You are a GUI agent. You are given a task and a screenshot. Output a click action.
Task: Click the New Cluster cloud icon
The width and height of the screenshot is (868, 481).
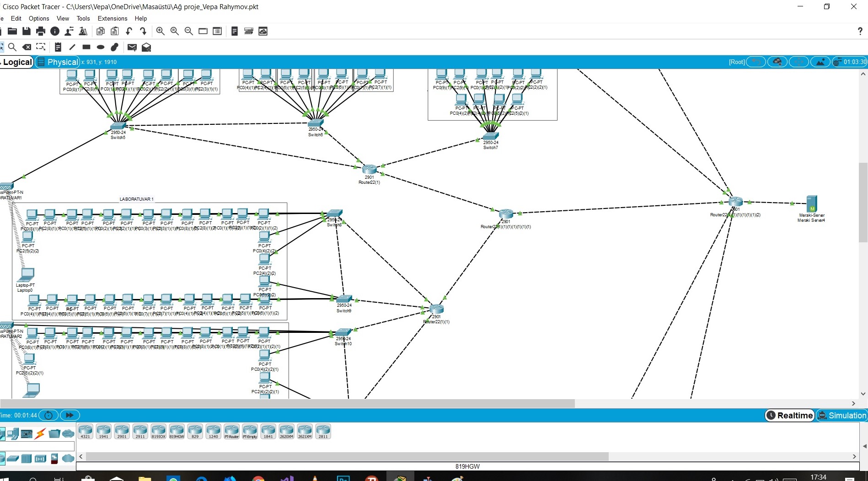(777, 62)
